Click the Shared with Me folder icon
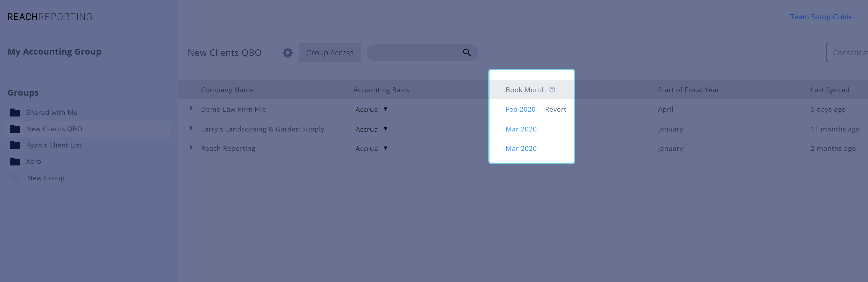The image size is (868, 282). click(15, 112)
